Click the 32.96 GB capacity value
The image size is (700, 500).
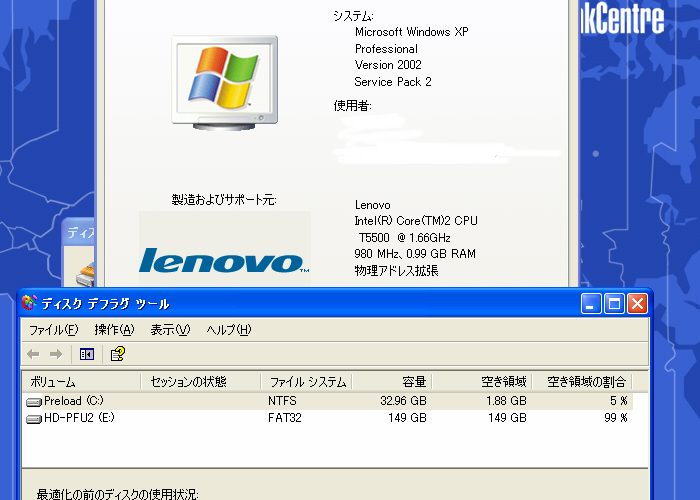[404, 401]
